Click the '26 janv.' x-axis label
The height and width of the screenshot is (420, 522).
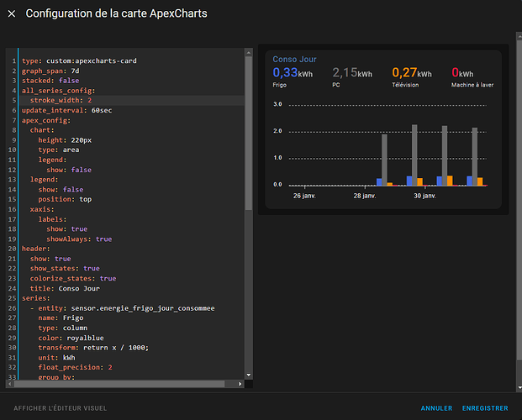pyautogui.click(x=304, y=196)
